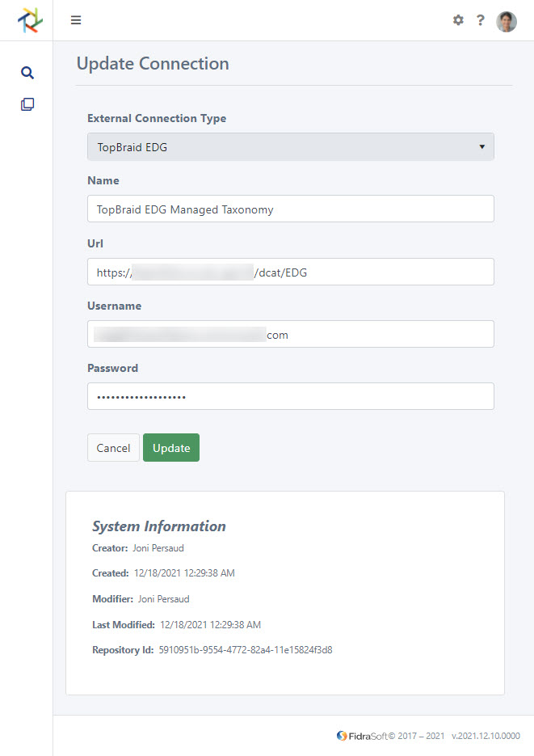Click Modifier value Joni Persaud
Screen dimensions: 534x756
pyautogui.click(x=164, y=599)
